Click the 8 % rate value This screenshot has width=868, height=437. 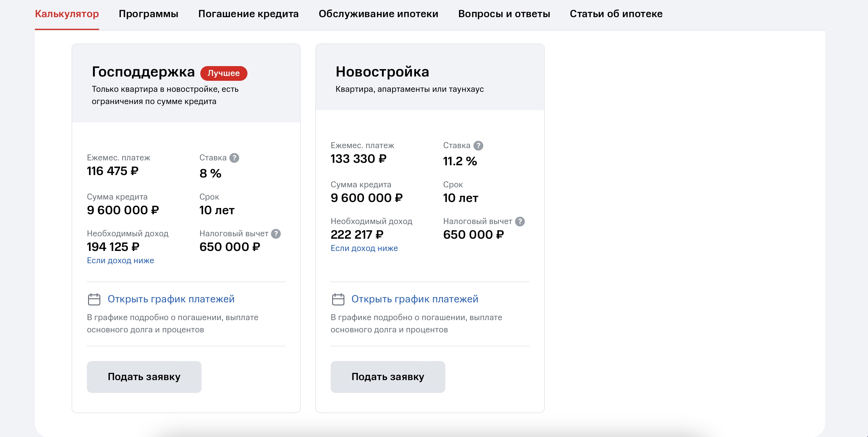pyautogui.click(x=210, y=173)
